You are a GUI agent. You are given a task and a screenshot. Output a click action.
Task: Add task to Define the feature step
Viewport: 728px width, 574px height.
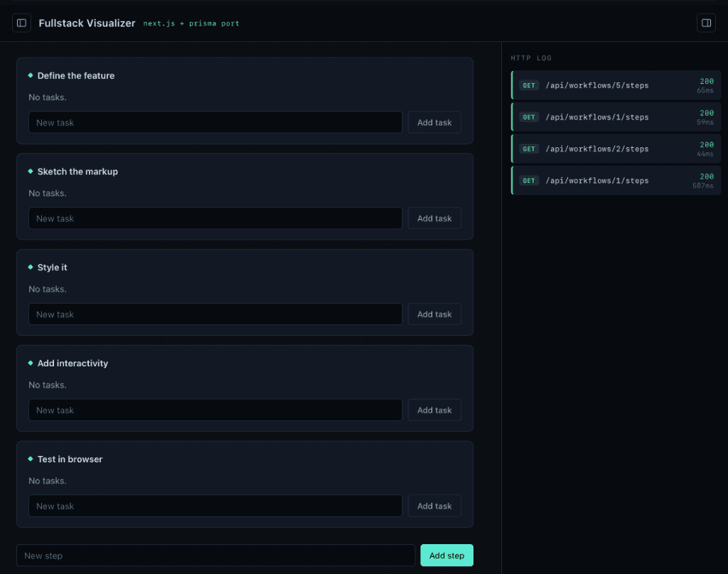click(x=434, y=122)
